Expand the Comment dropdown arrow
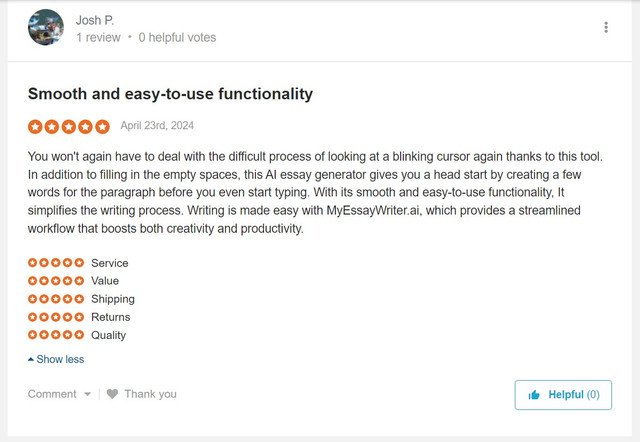This screenshot has width=640, height=442. pos(87,394)
